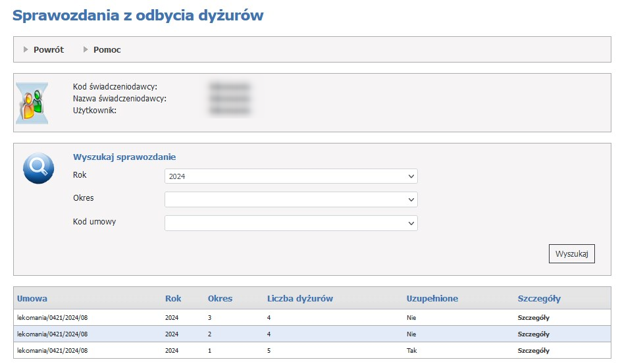618x364 pixels.
Task: Click the magnifying glass search icon
Action: coord(38,169)
